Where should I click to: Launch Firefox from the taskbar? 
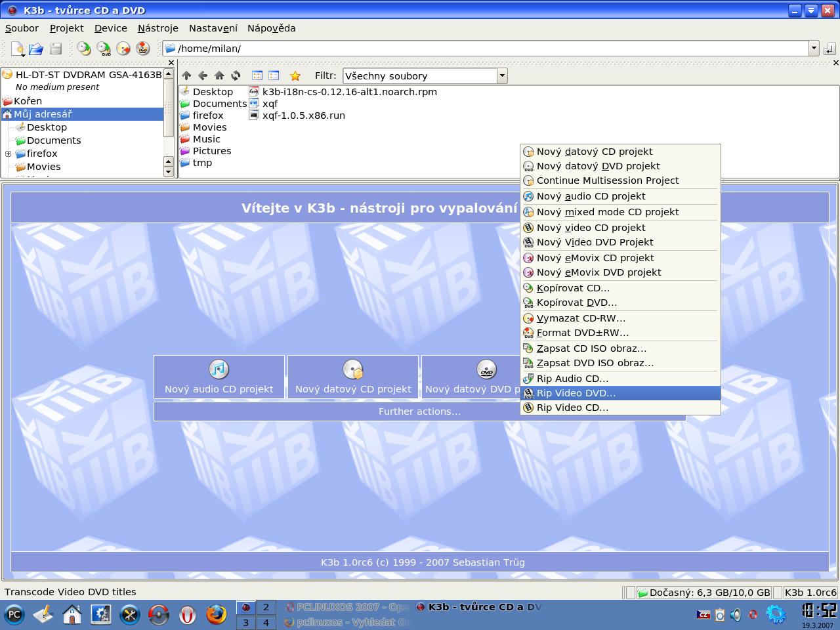point(216,615)
